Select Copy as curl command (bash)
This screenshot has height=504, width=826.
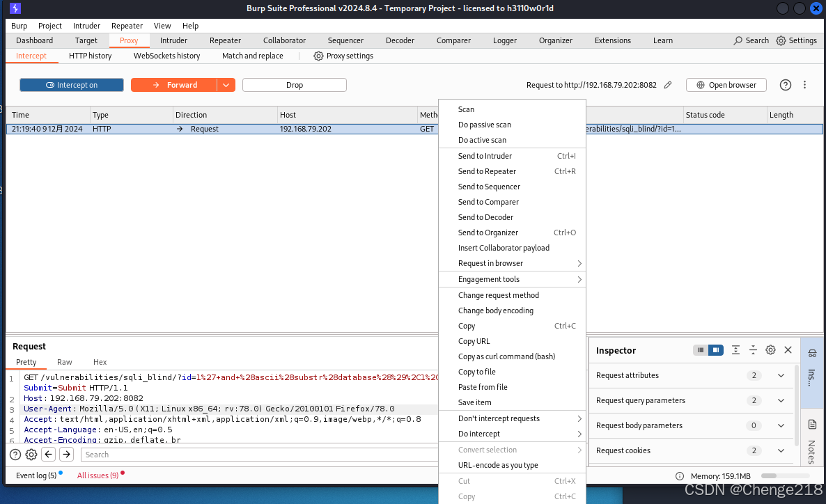[511, 356]
